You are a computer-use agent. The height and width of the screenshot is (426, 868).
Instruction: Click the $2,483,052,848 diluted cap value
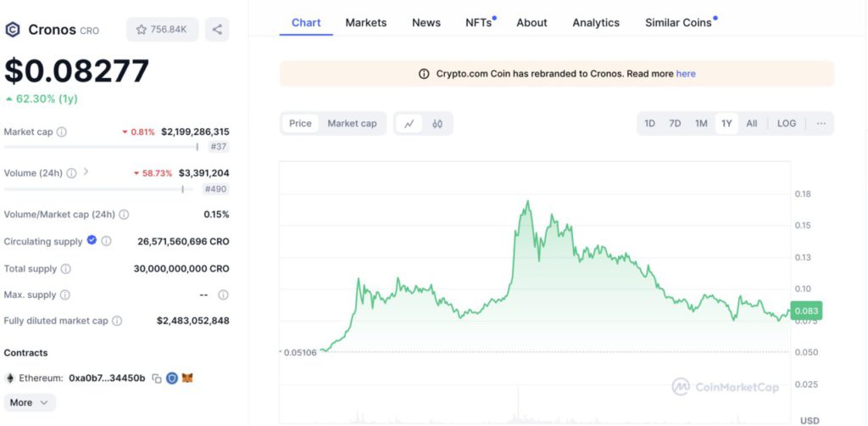point(193,321)
